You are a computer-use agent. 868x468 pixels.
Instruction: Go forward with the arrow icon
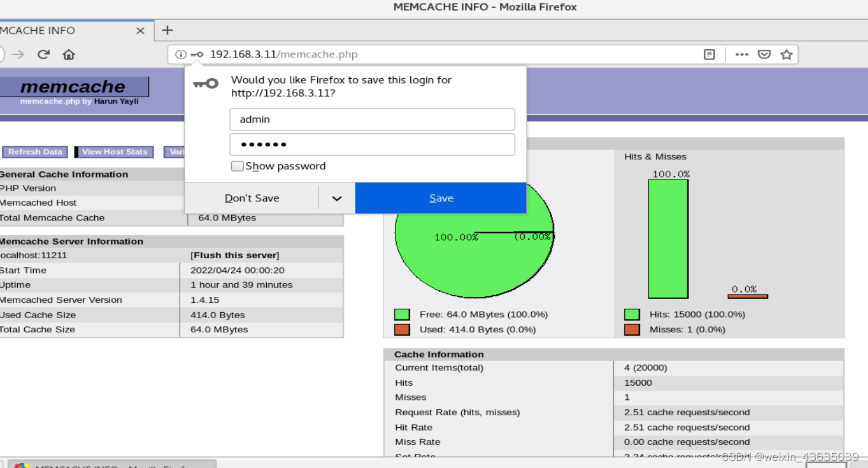point(18,55)
